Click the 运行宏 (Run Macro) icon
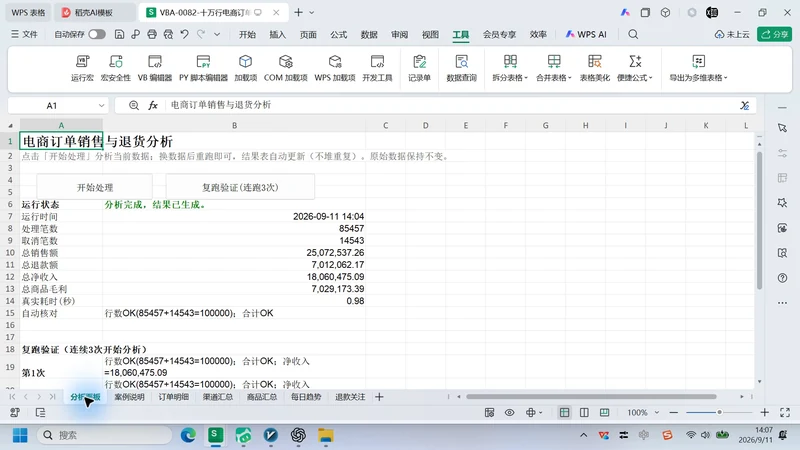The width and height of the screenshot is (800, 450). (82, 68)
